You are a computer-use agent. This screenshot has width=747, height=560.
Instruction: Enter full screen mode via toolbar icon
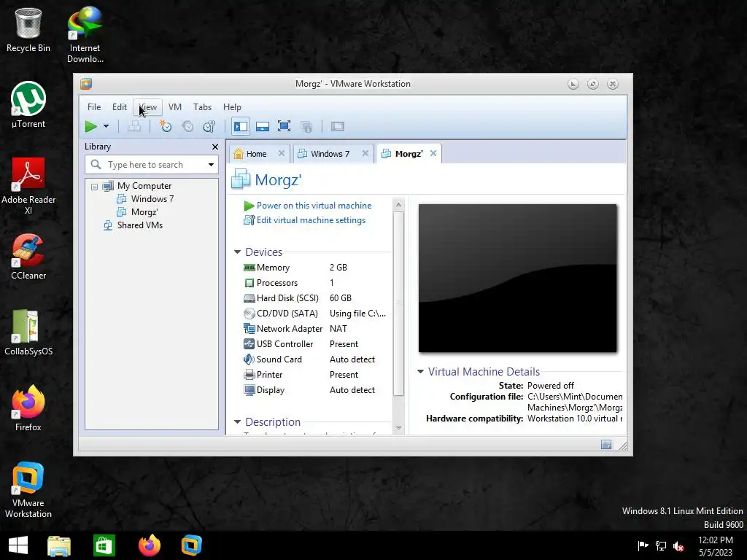285,127
